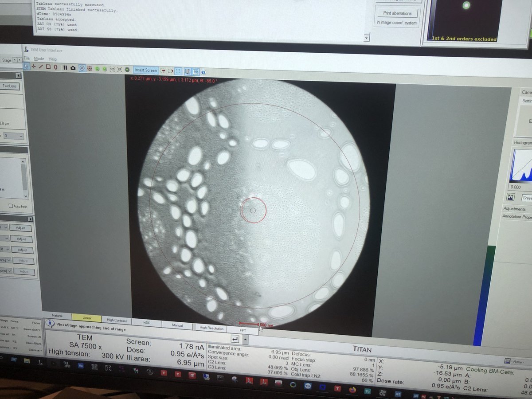The image size is (532, 399).
Task: Open the Mode menu
Action: point(39,59)
